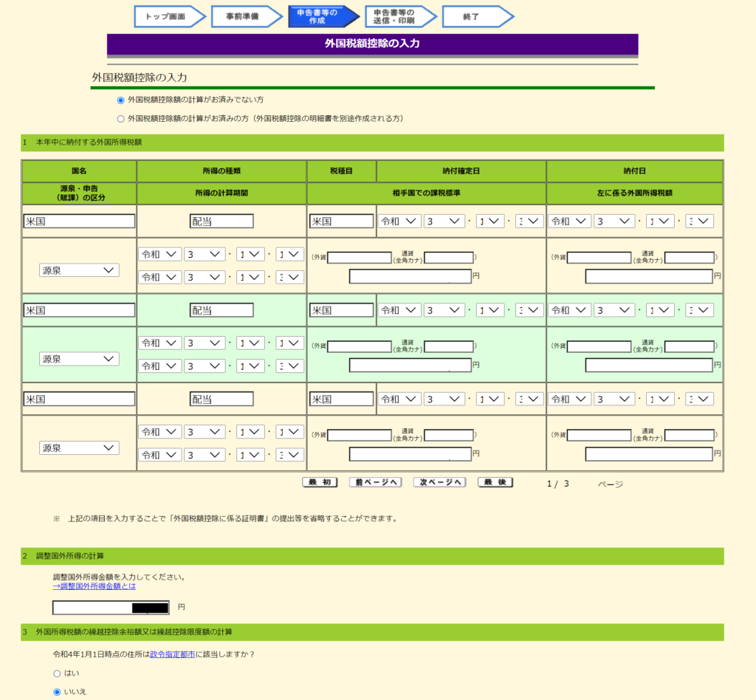Click first row 外国所得税額 外貨 field

pyautogui.click(x=599, y=258)
